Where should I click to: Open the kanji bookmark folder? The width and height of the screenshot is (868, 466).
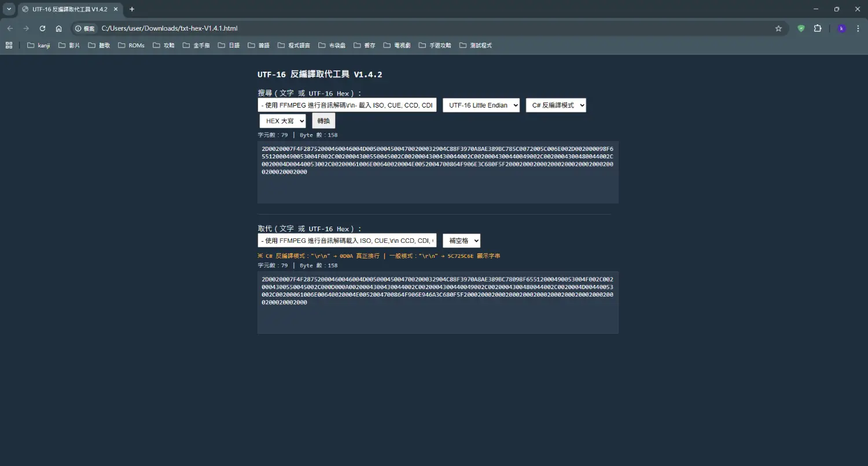point(39,45)
